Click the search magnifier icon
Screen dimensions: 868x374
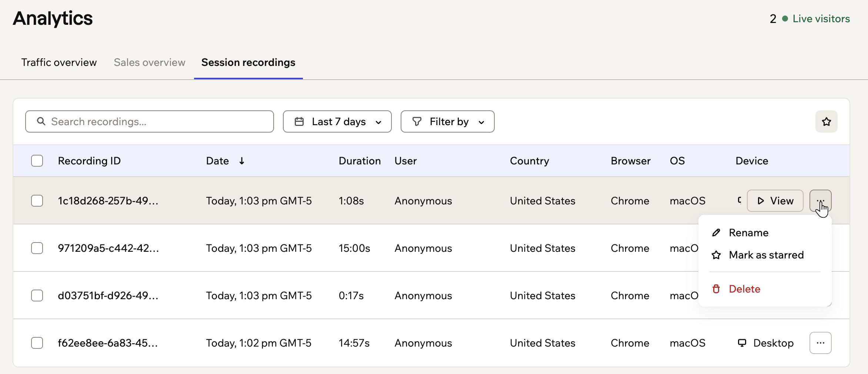[x=41, y=121]
